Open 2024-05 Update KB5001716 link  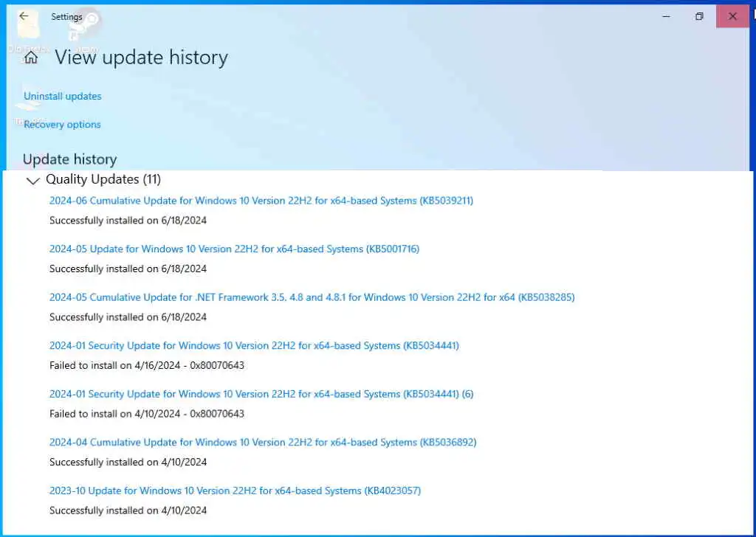click(234, 249)
